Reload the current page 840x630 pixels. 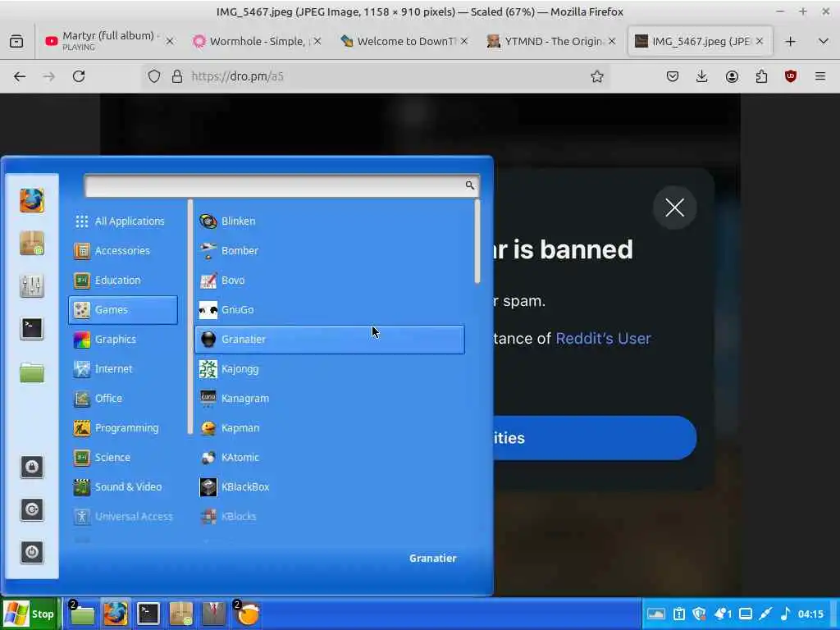pos(79,76)
